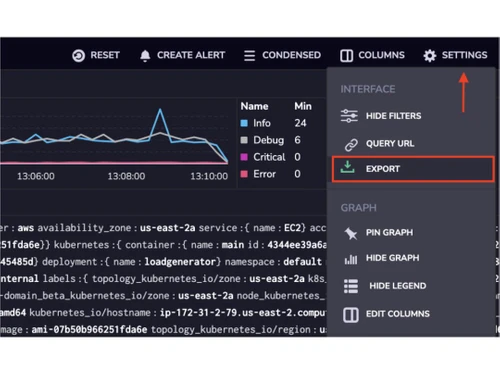The width and height of the screenshot is (500, 375).
Task: Choose QUERY URL in the settings menu
Action: (390, 144)
